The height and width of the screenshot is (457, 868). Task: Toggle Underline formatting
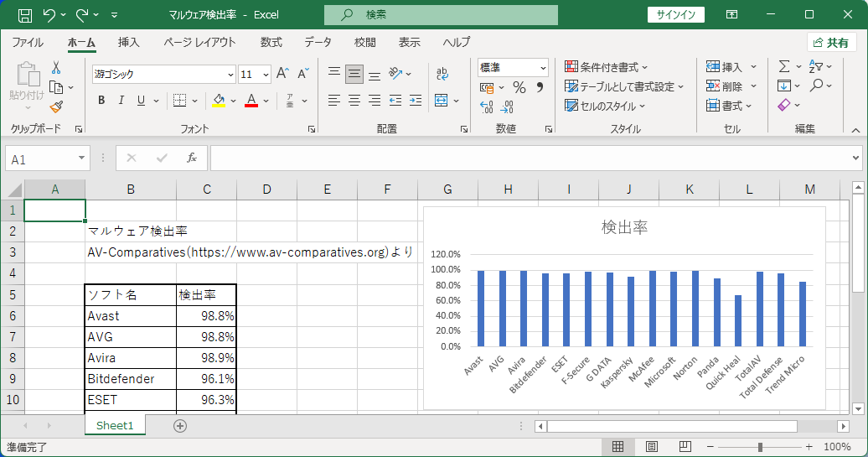pyautogui.click(x=141, y=101)
